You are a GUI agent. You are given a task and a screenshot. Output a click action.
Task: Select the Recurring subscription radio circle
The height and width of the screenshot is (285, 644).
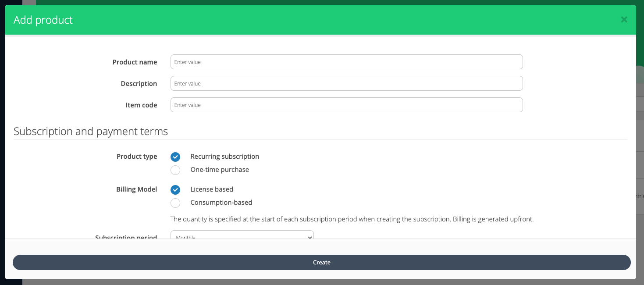click(x=175, y=157)
